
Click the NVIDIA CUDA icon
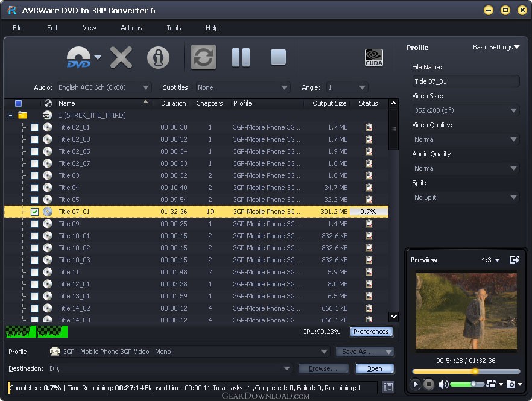[x=373, y=57]
